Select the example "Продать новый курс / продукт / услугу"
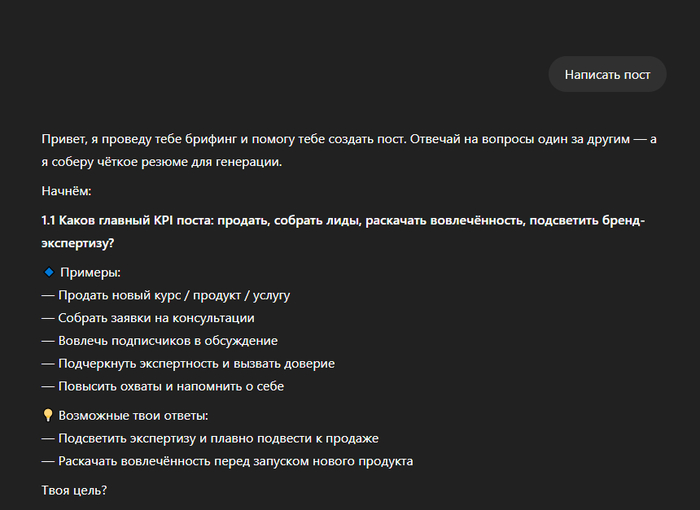This screenshot has width=700, height=510. pyautogui.click(x=166, y=295)
